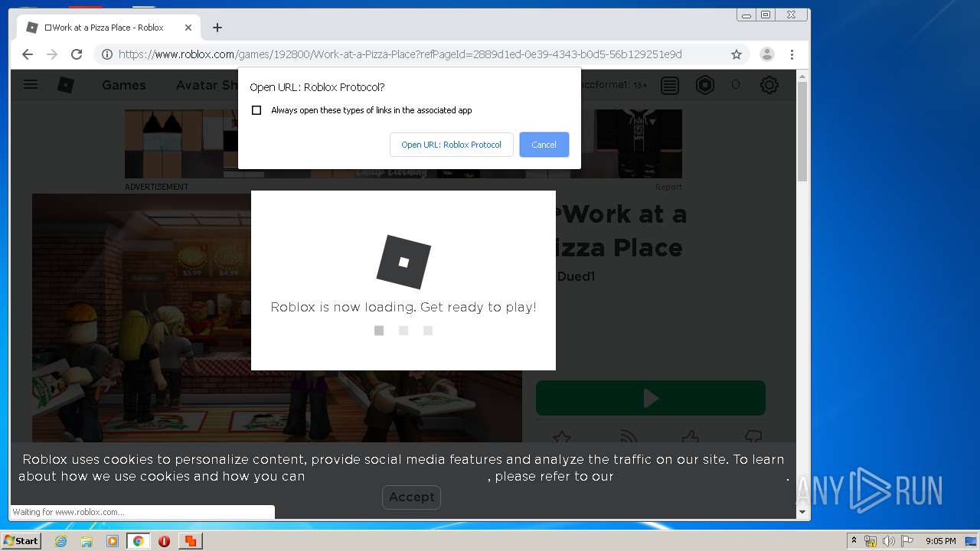Switch to Chrome in the taskbar
This screenshot has width=980, height=551.
(x=138, y=541)
